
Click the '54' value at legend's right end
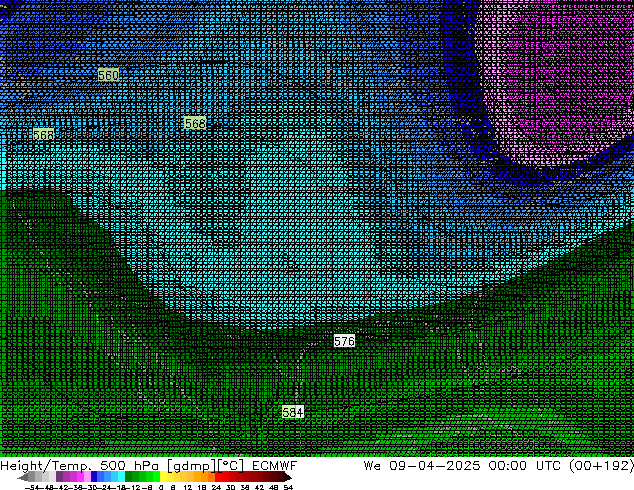(x=288, y=487)
